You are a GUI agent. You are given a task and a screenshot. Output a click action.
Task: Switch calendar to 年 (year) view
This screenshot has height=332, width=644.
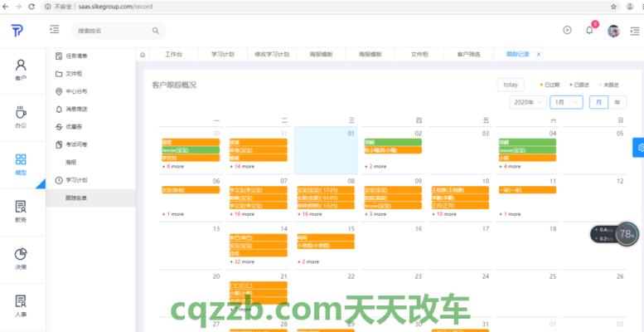tap(617, 102)
